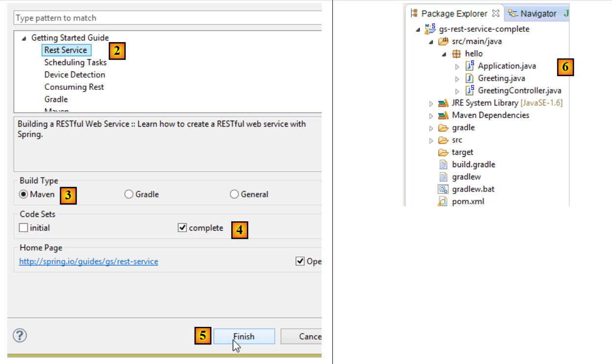Choose the General build type option
This screenshot has width=612, height=364.
point(234,194)
